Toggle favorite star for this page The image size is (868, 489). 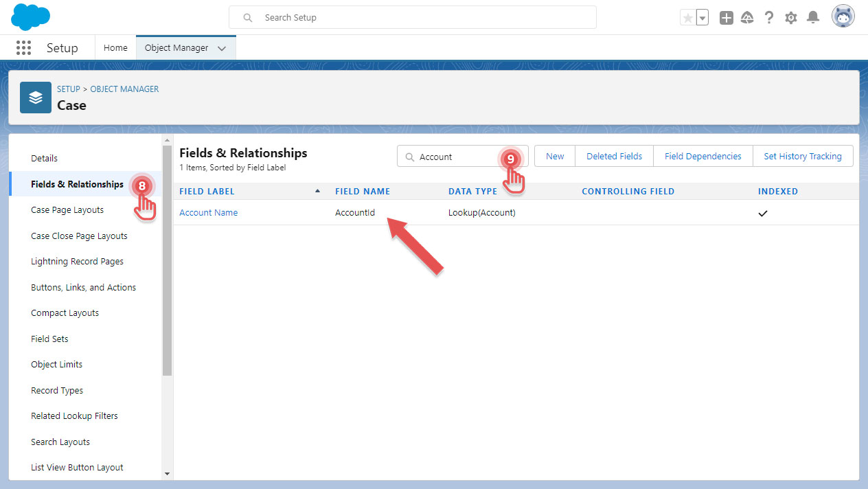pyautogui.click(x=686, y=16)
